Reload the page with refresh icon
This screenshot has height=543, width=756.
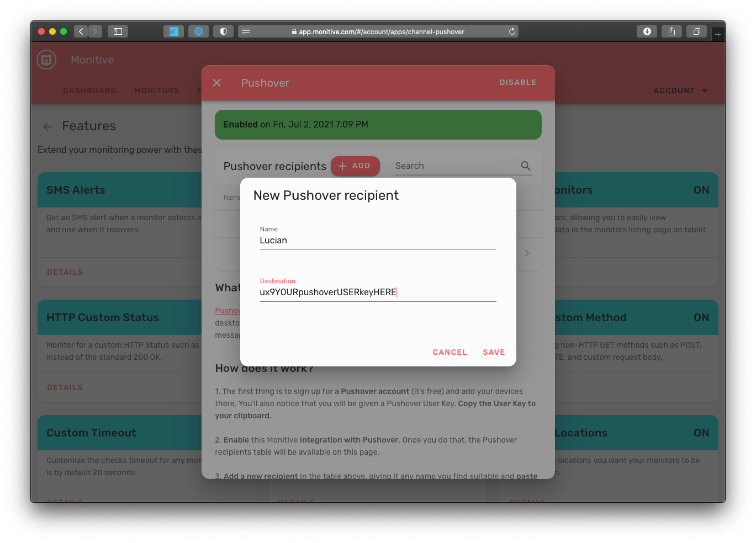[x=512, y=31]
